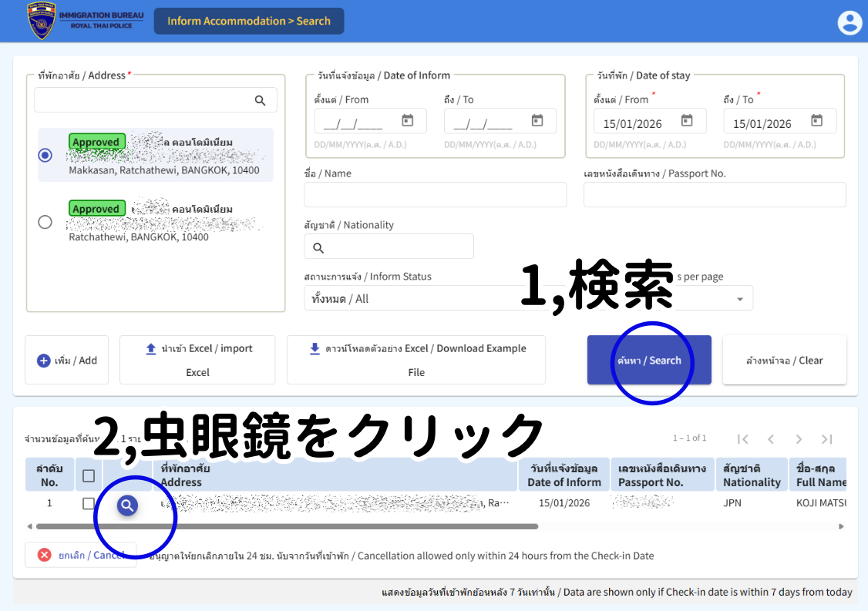
Task: Tick the checkbox for result row 1
Action: tap(89, 503)
